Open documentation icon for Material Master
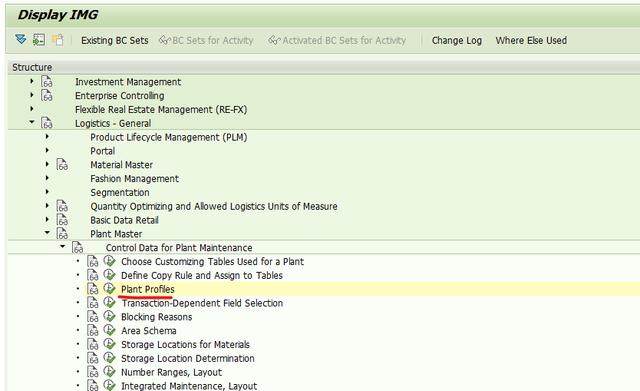This screenshot has height=391, width=640. 62,165
